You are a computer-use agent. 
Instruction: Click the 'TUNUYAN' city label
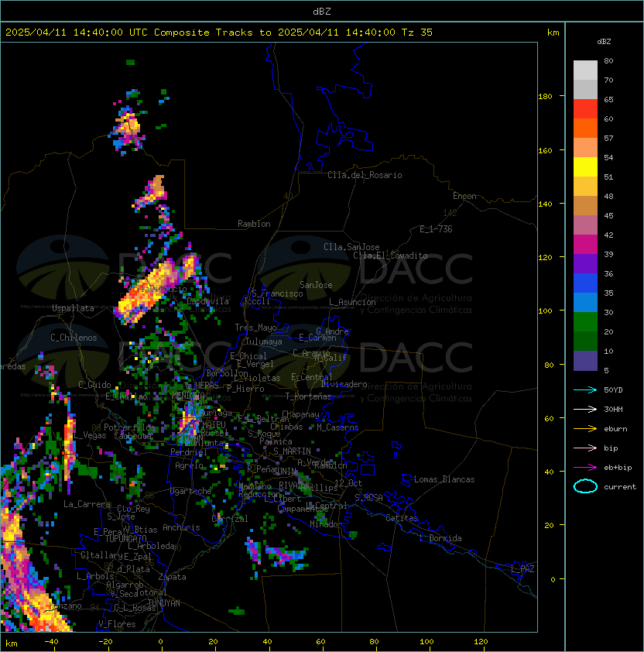coord(164,603)
